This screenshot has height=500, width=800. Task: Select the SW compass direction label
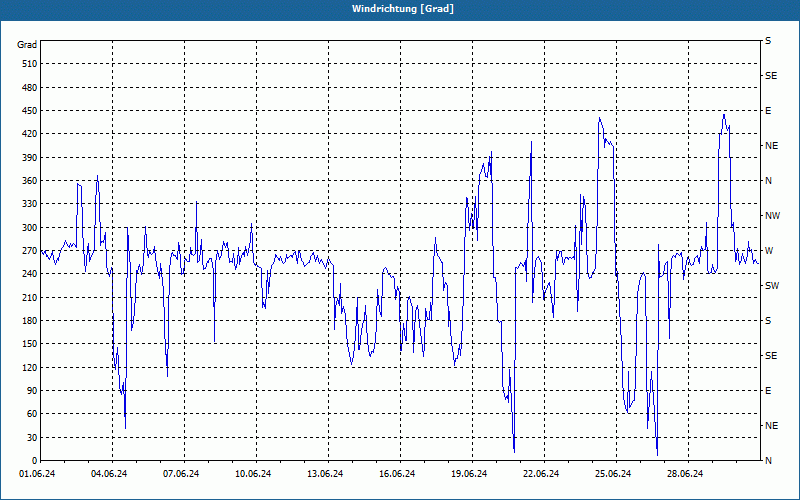772,286
